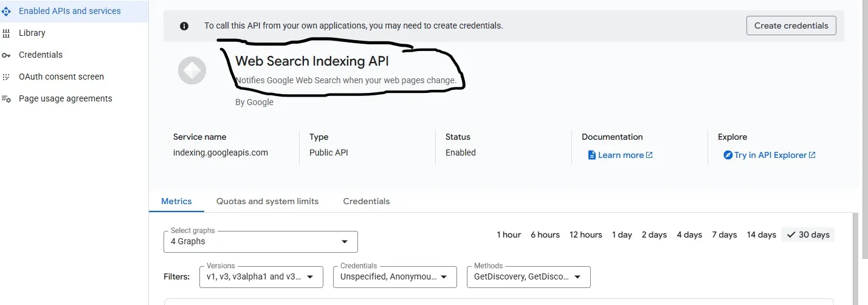
Task: Open Enabled APIs and services page
Action: click(x=74, y=11)
